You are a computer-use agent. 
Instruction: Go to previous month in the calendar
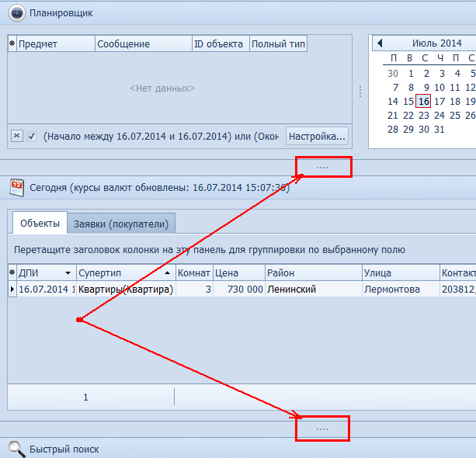click(380, 43)
